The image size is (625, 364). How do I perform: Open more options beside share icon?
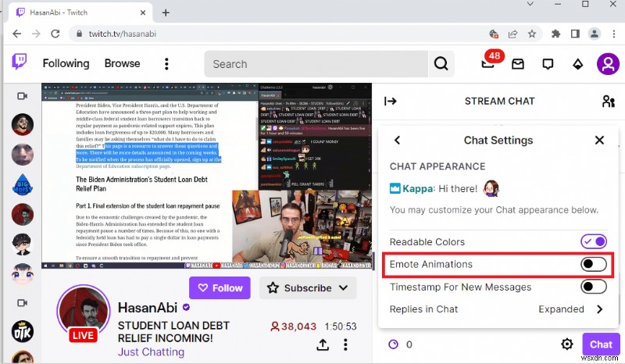(345, 344)
